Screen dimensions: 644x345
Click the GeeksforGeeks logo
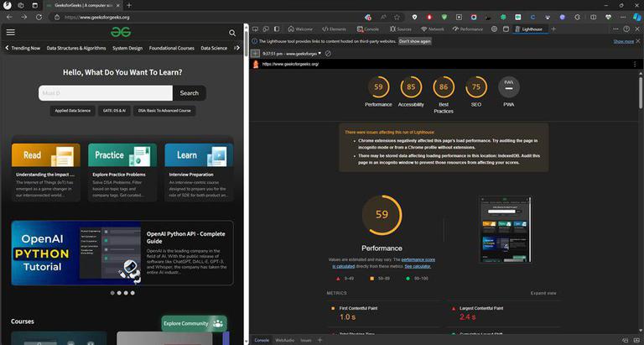point(121,32)
